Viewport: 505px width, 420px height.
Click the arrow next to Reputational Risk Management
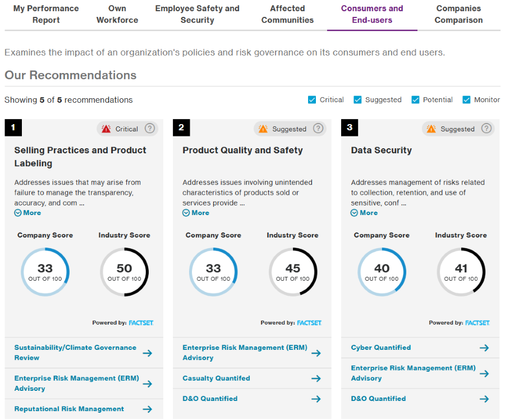tap(148, 409)
